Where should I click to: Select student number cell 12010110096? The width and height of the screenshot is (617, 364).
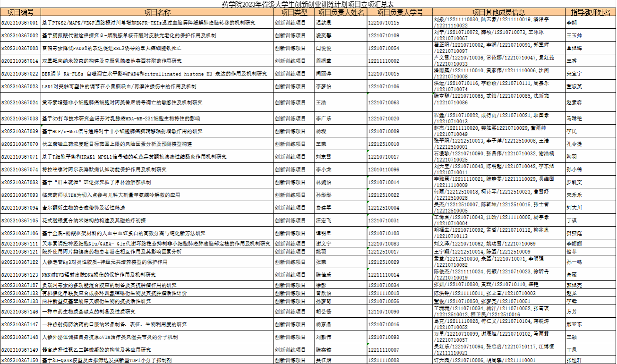[400, 169]
